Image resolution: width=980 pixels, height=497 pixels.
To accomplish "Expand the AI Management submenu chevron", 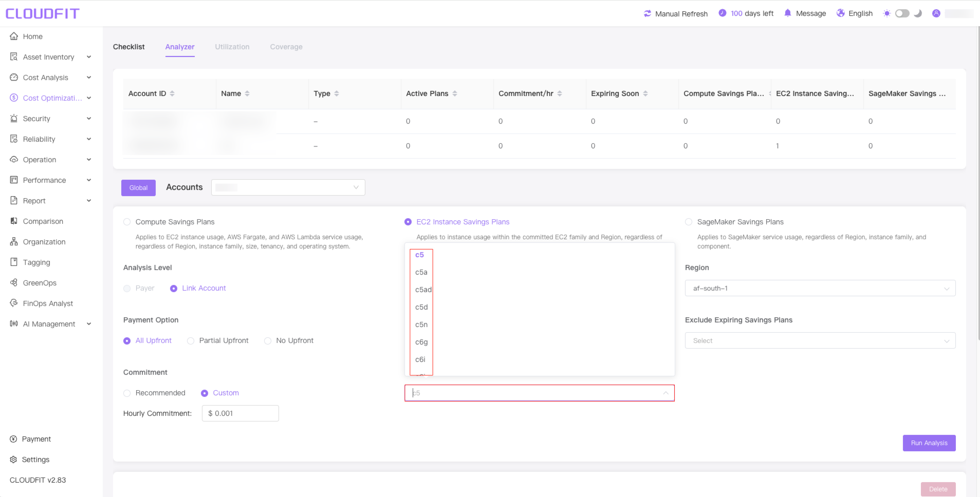I will tap(89, 324).
